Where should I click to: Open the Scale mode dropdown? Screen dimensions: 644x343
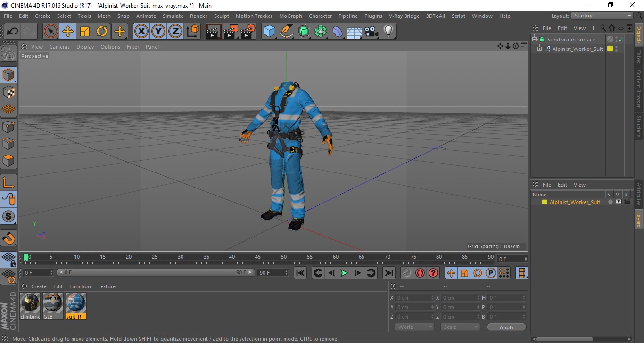pos(460,327)
